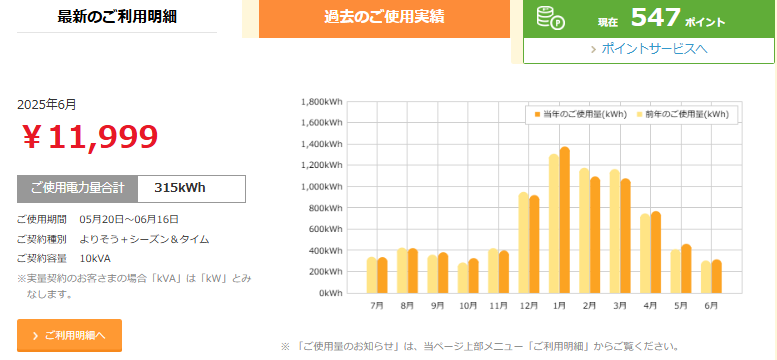The image size is (777, 360).
Task: Select the January current-year usage bar
Action: (564, 220)
